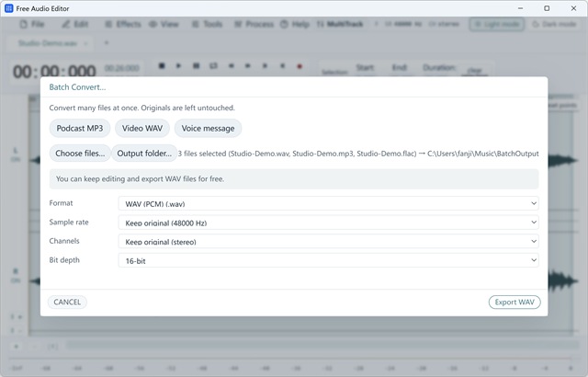Click the Free Audio Editor app icon
The height and width of the screenshot is (377, 588).
click(9, 8)
